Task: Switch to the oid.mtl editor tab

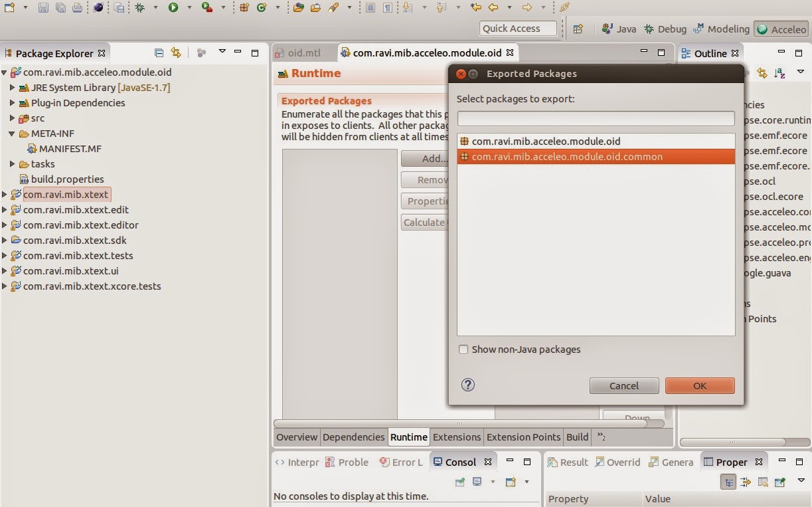Action: (303, 52)
